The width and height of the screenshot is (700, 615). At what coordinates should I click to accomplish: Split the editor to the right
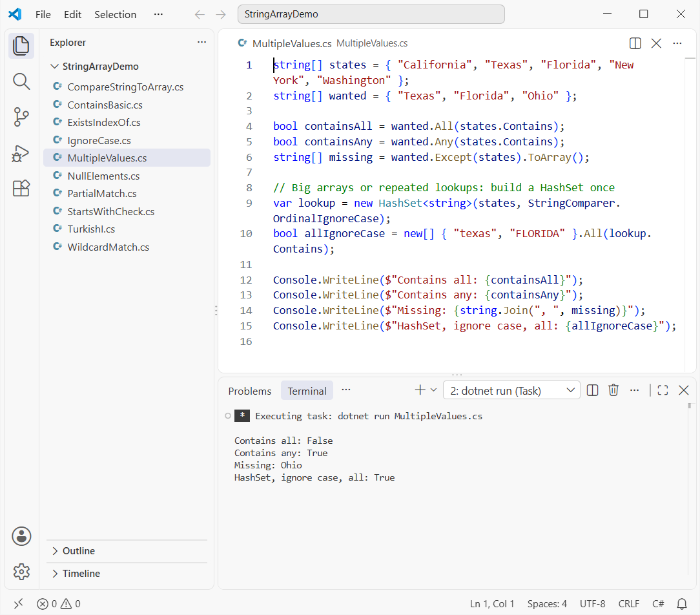click(x=635, y=43)
